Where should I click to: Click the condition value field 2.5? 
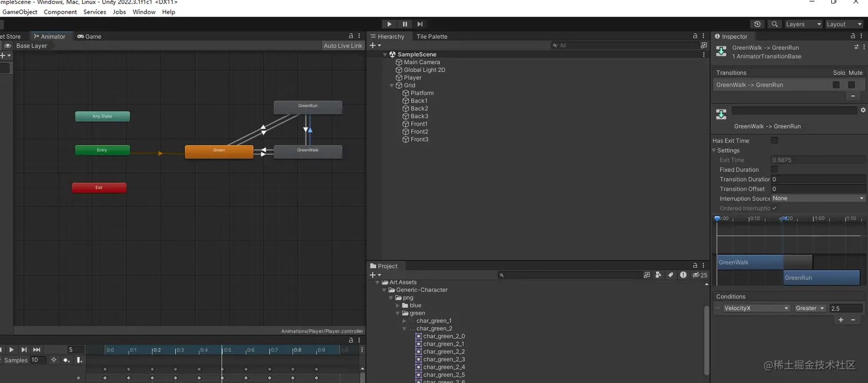(846, 308)
